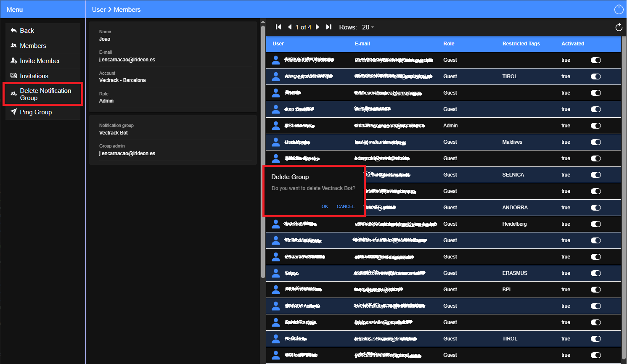This screenshot has width=627, height=364.
Task: Toggle activation for the Heidelberg row
Action: click(x=596, y=224)
